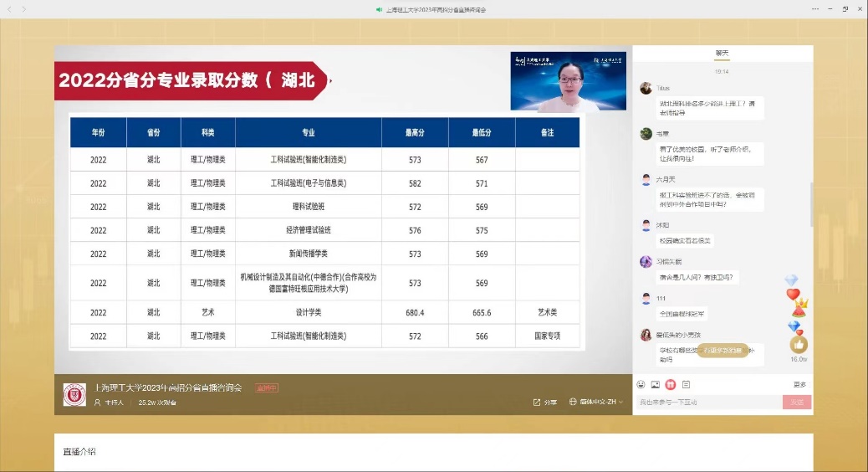Mute the tab via green speaker icon

point(380,9)
